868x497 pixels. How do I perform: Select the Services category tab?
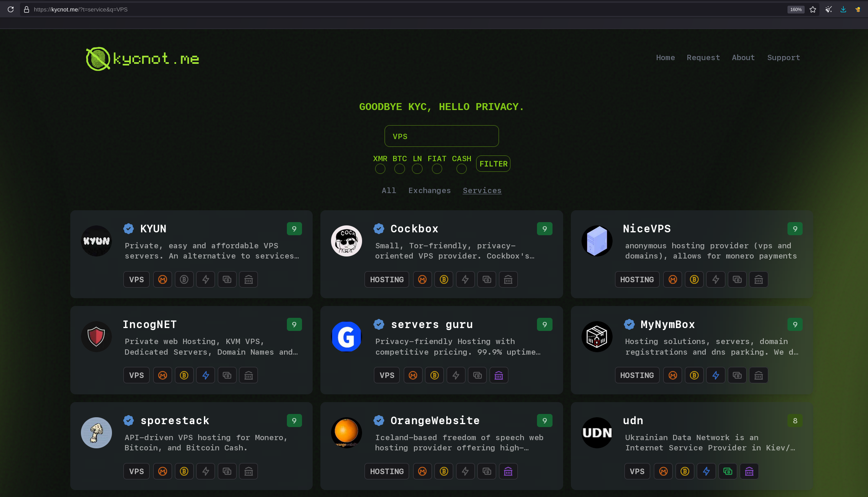click(482, 191)
